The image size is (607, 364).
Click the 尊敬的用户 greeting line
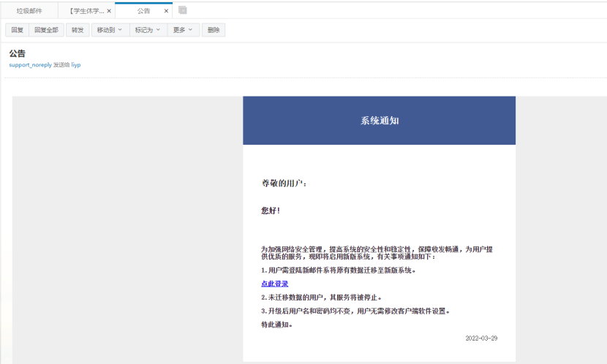click(x=284, y=183)
